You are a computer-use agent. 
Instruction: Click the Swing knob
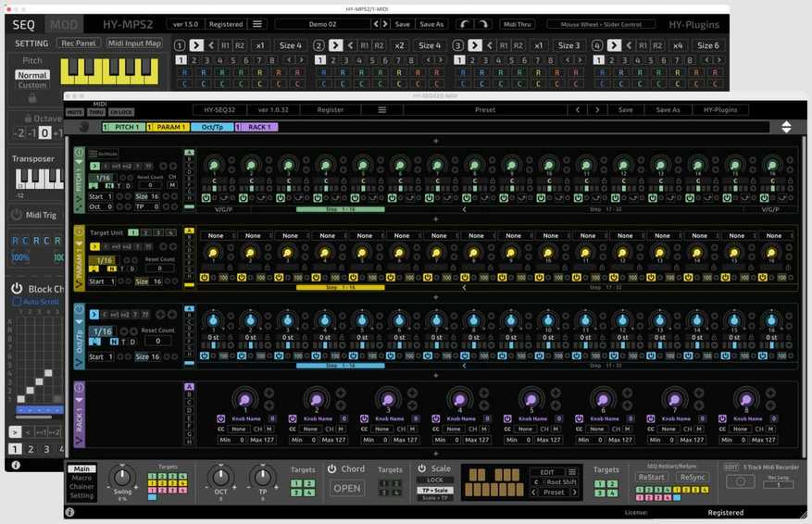click(121, 478)
